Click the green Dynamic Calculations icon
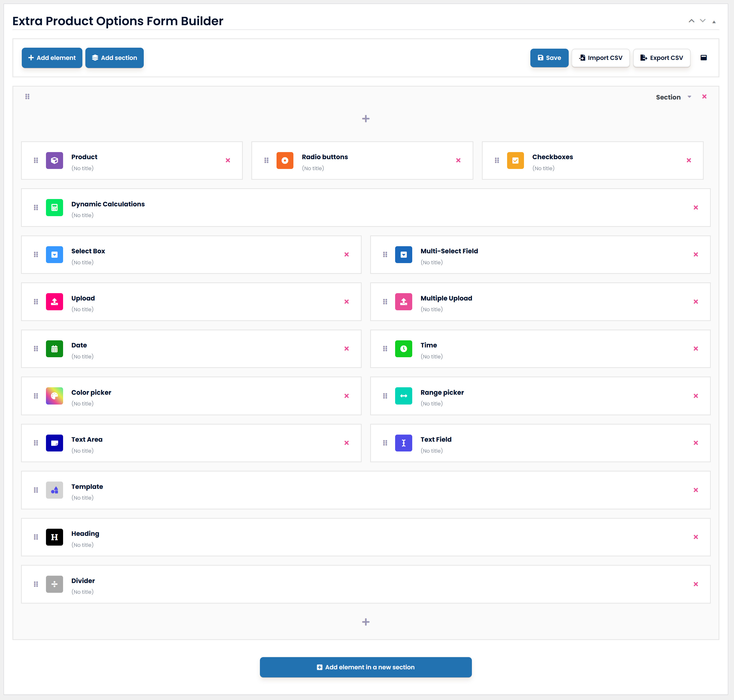Image resolution: width=734 pixels, height=700 pixels. click(55, 208)
